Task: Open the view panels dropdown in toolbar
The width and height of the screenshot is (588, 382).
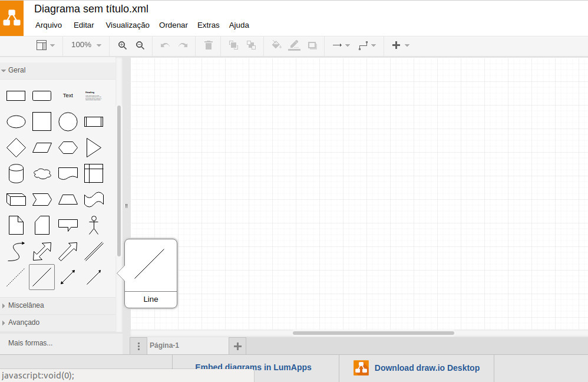Action: (x=45, y=45)
